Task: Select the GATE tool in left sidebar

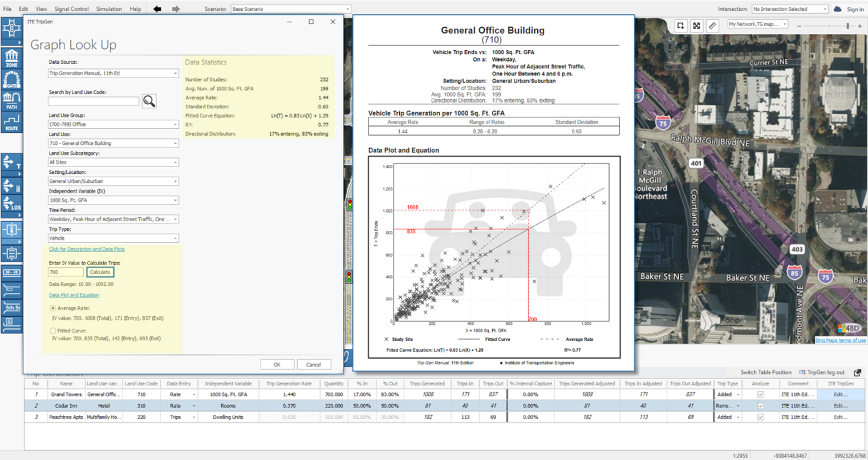Action: (x=12, y=79)
